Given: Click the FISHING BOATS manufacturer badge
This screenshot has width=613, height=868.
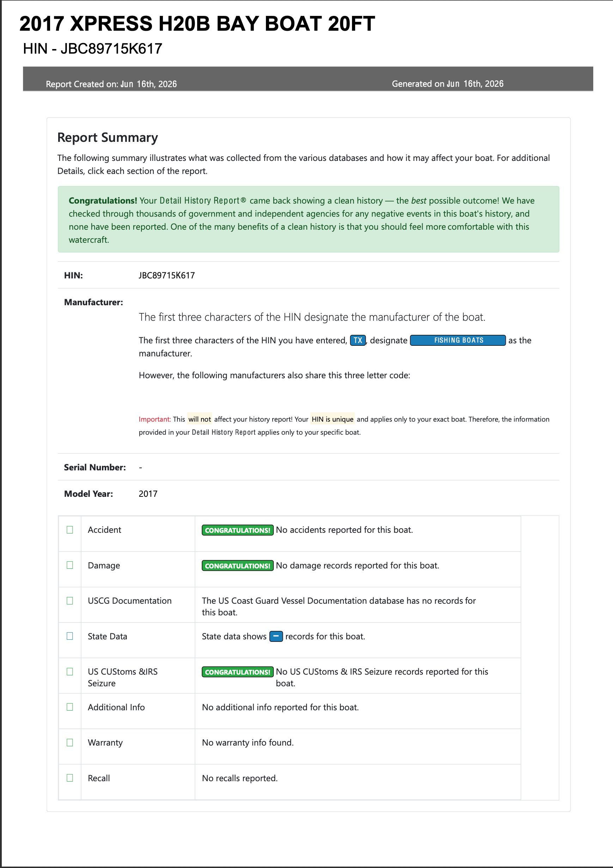Looking at the screenshot, I should coord(458,340).
